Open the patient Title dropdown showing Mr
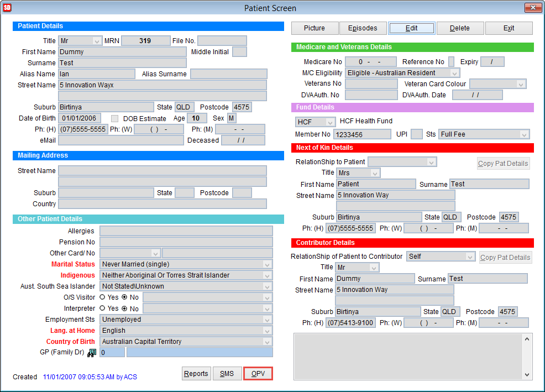The height and width of the screenshot is (392, 545). click(x=97, y=41)
